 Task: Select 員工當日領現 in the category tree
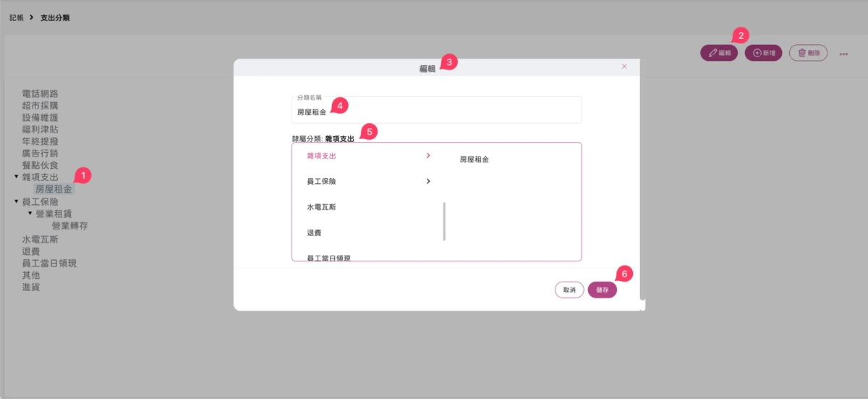tap(49, 264)
